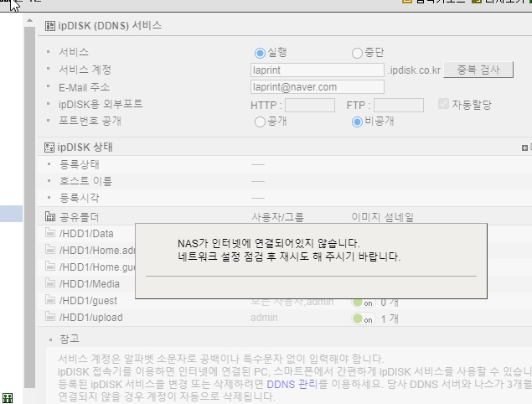The width and height of the screenshot is (532, 404).
Task: Expand the ipDISK 상태 section plus icon
Action: (x=524, y=148)
